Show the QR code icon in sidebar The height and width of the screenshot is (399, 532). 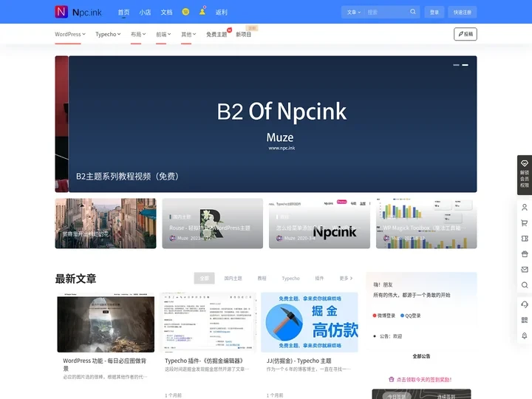(525, 320)
